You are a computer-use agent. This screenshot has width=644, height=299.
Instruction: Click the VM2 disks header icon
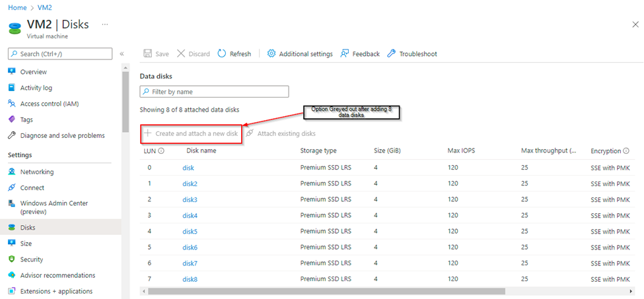[x=15, y=28]
